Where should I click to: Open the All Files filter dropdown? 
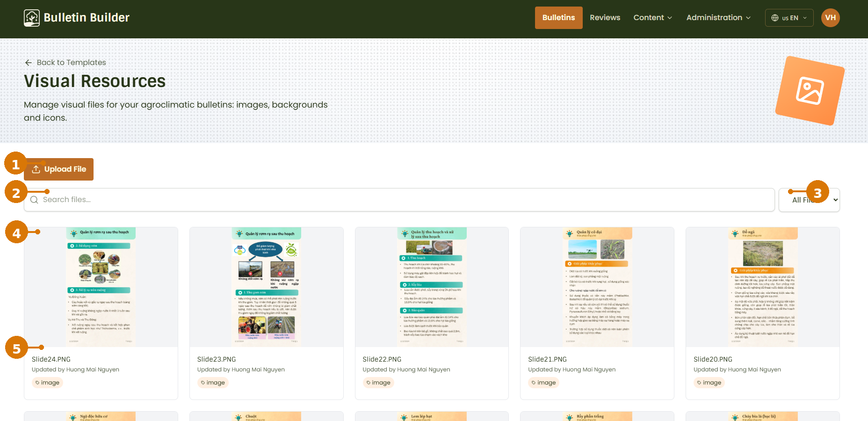coord(809,200)
